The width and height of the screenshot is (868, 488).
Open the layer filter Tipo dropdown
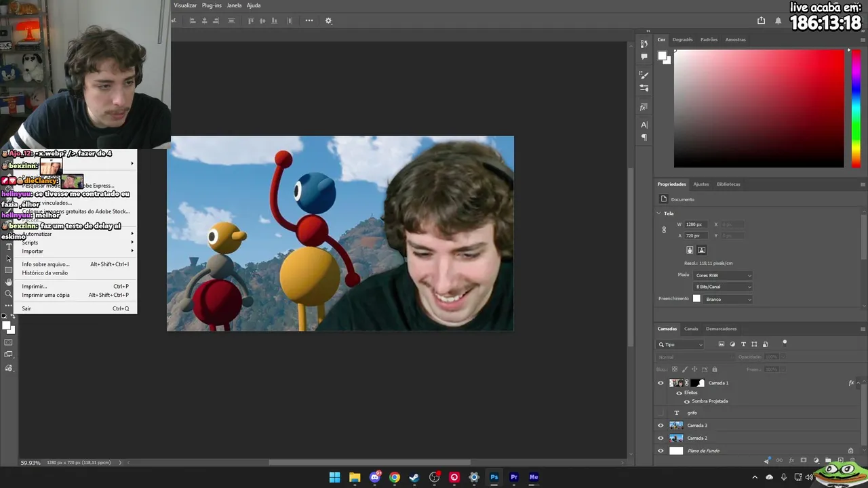coord(682,344)
